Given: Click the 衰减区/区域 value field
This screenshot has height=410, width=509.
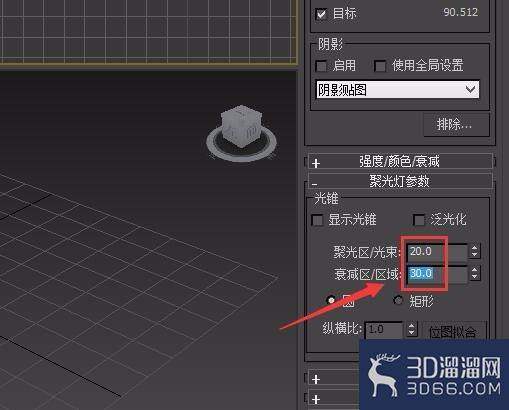Looking at the screenshot, I should (x=437, y=274).
